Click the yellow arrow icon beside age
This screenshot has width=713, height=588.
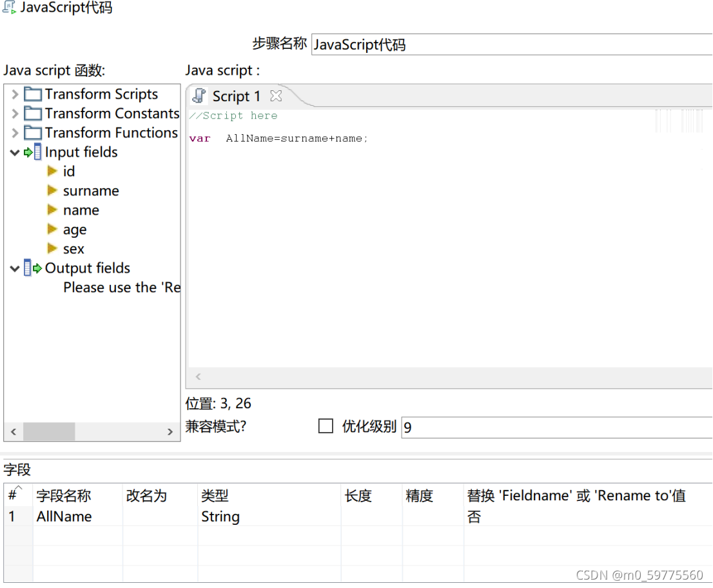click(x=52, y=229)
